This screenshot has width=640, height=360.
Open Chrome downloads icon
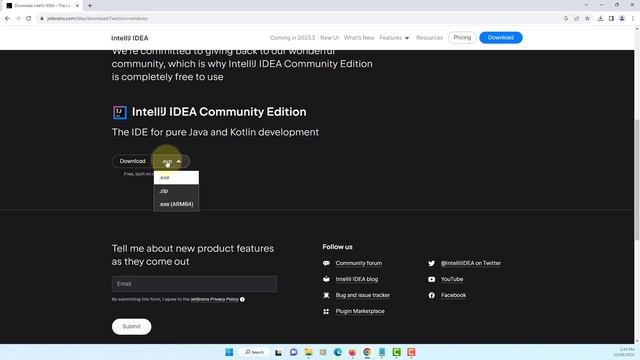click(600, 18)
